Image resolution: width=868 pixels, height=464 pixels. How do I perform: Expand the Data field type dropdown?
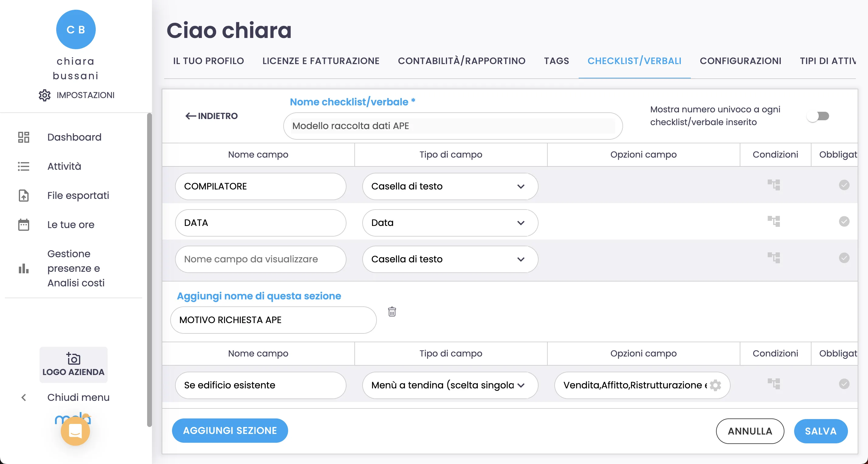point(450,223)
